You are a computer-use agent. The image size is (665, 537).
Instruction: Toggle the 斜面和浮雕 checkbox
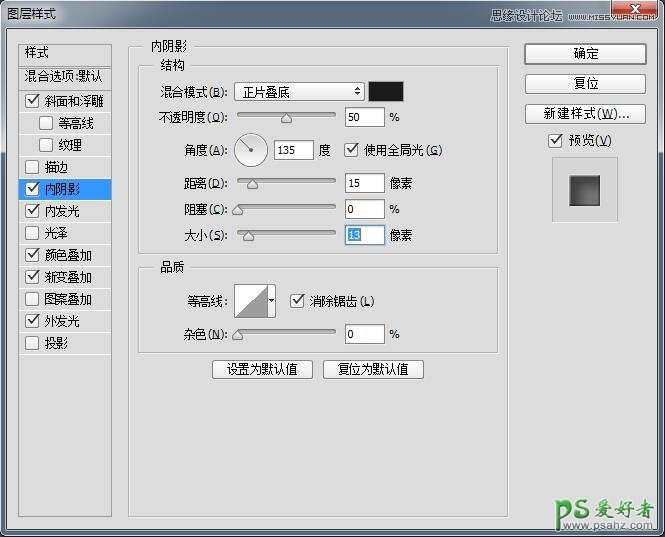[33, 101]
